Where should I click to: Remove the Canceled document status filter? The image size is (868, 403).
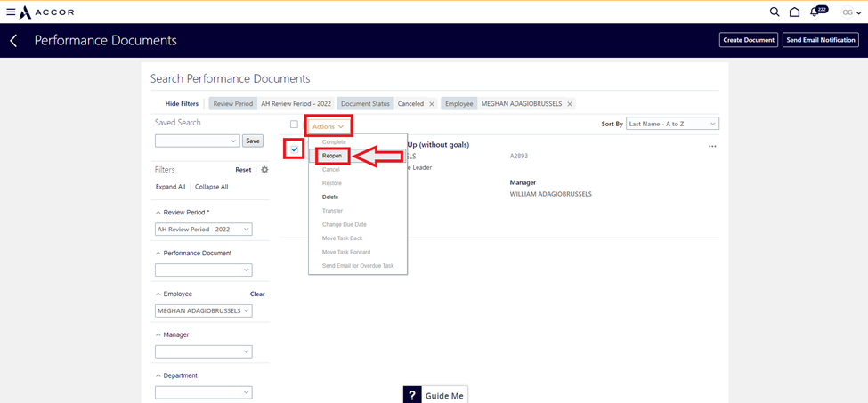(432, 104)
